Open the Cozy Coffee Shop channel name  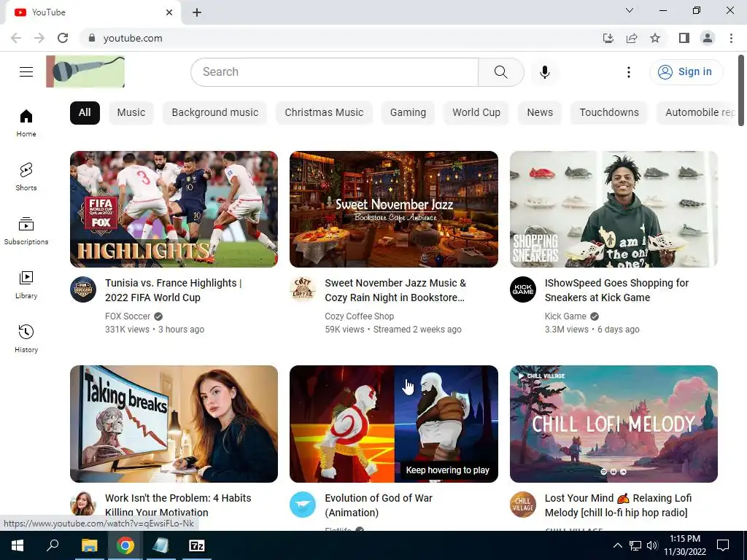(359, 316)
